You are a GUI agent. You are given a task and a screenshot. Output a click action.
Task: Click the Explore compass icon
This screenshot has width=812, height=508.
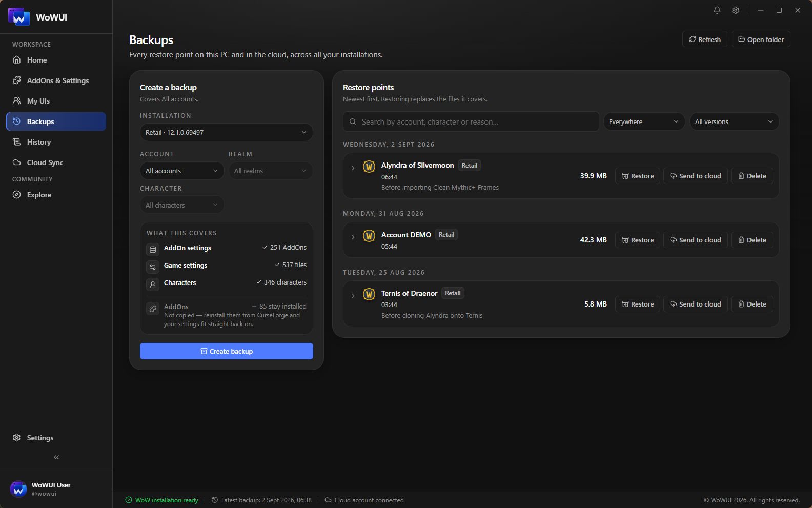17,195
